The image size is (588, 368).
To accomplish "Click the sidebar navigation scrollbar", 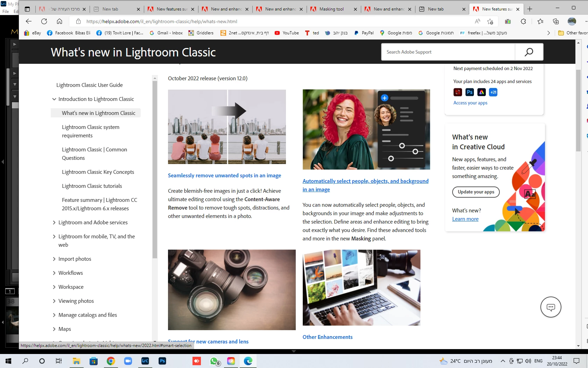I will (155, 170).
